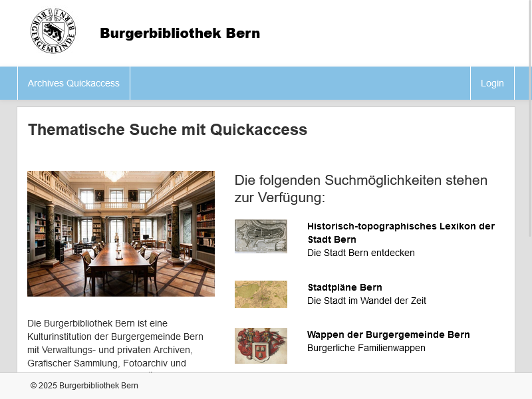Select the Stadtpläne map thumbnail
The image size is (532, 399).
click(261, 294)
